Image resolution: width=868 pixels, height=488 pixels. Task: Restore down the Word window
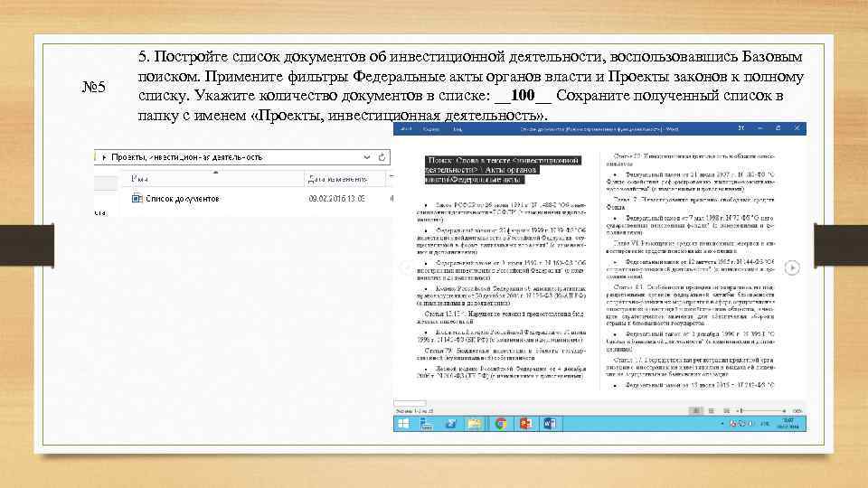[778, 128]
